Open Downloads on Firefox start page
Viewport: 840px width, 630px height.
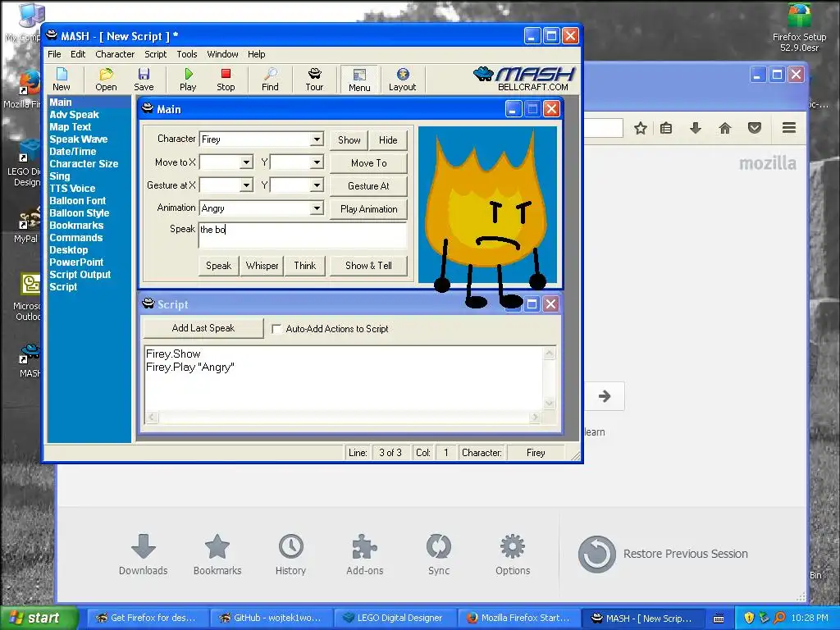point(143,555)
